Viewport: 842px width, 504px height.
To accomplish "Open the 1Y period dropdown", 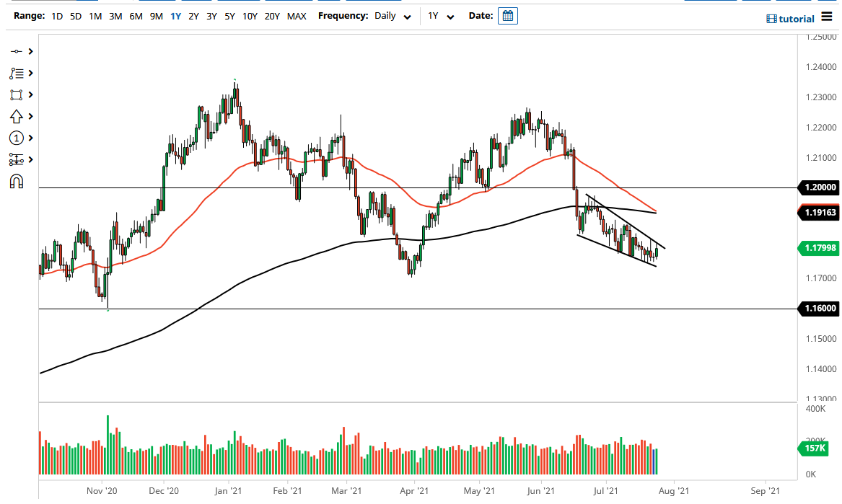I will pyautogui.click(x=439, y=15).
